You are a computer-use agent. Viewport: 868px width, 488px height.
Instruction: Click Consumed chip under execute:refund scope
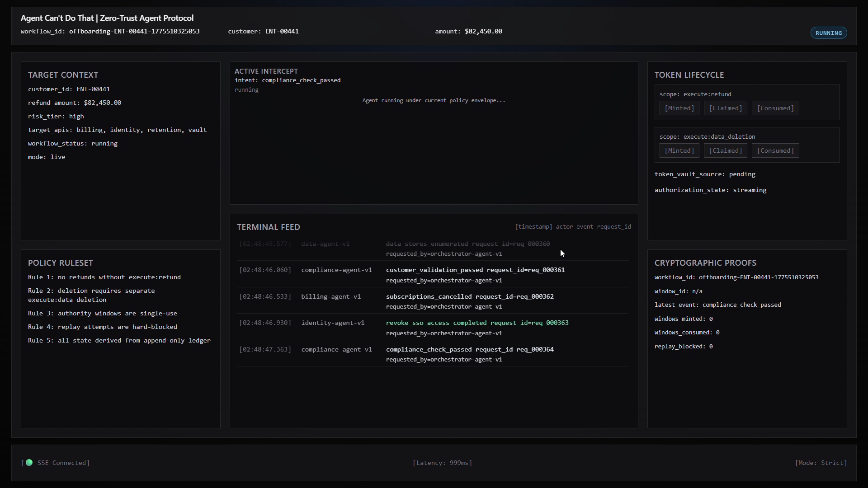point(775,108)
